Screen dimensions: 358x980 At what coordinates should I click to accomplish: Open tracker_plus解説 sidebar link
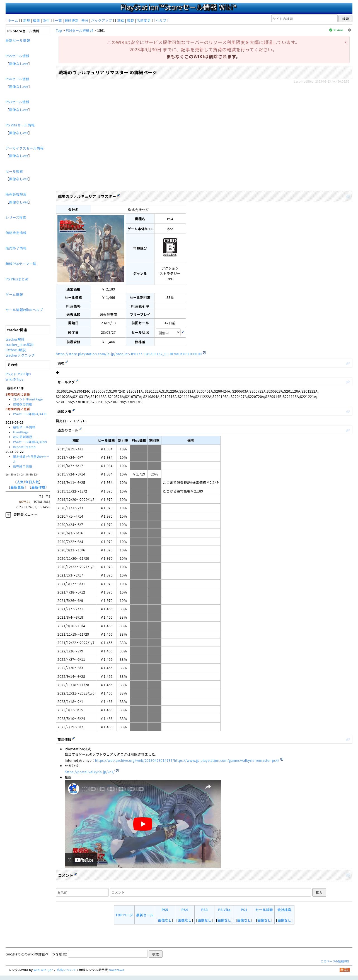tap(20, 345)
